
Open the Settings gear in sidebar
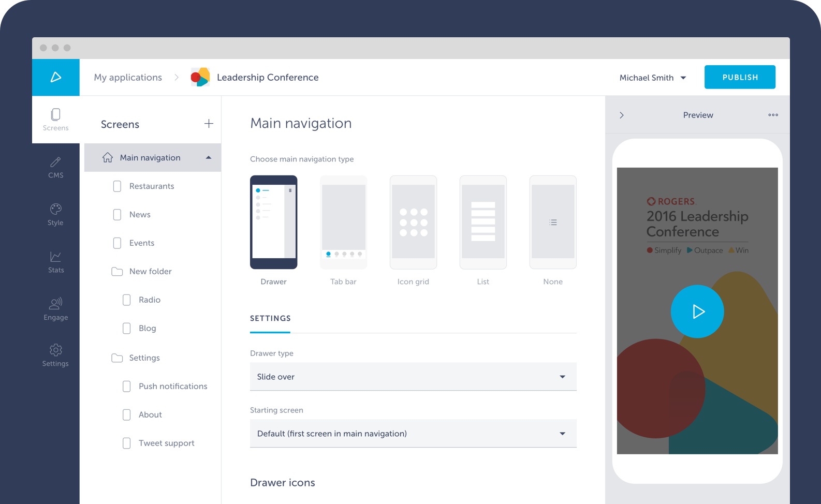point(55,355)
